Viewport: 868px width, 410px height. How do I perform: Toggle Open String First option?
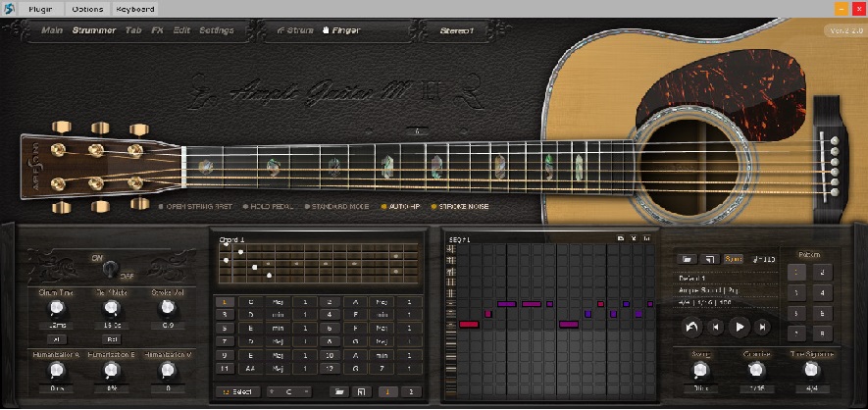195,206
